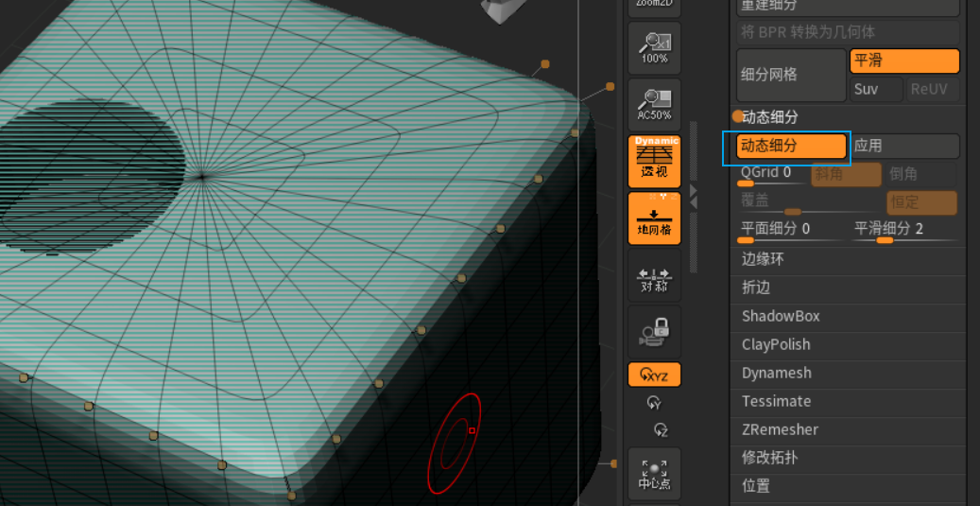Toggle the Dynamic perspective (透视) button
The height and width of the screenshot is (506, 980).
tap(654, 162)
